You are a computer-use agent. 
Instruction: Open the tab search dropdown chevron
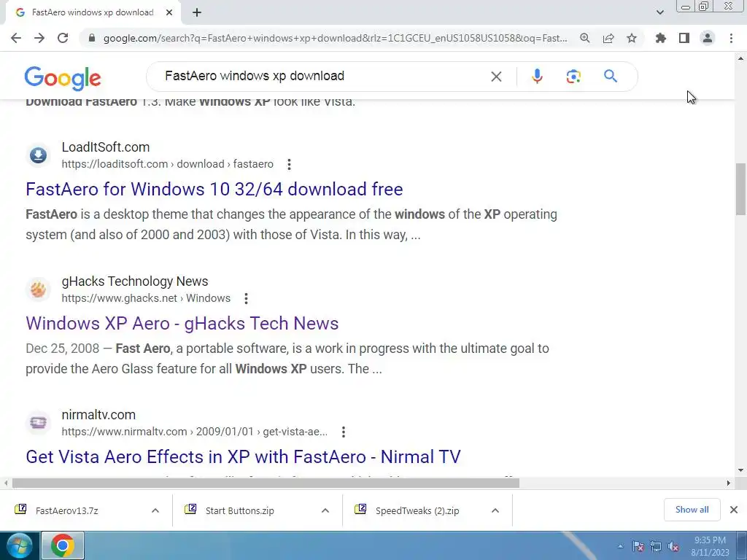(659, 12)
